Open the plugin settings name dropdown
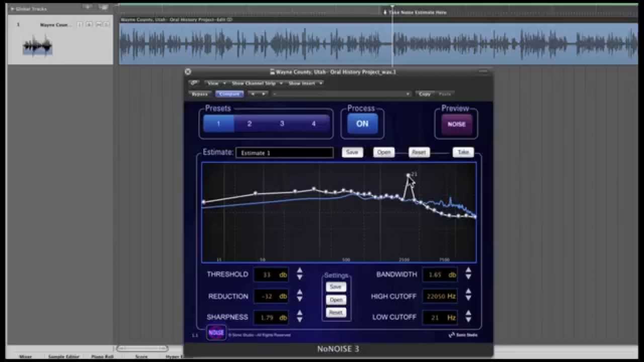 341,94
